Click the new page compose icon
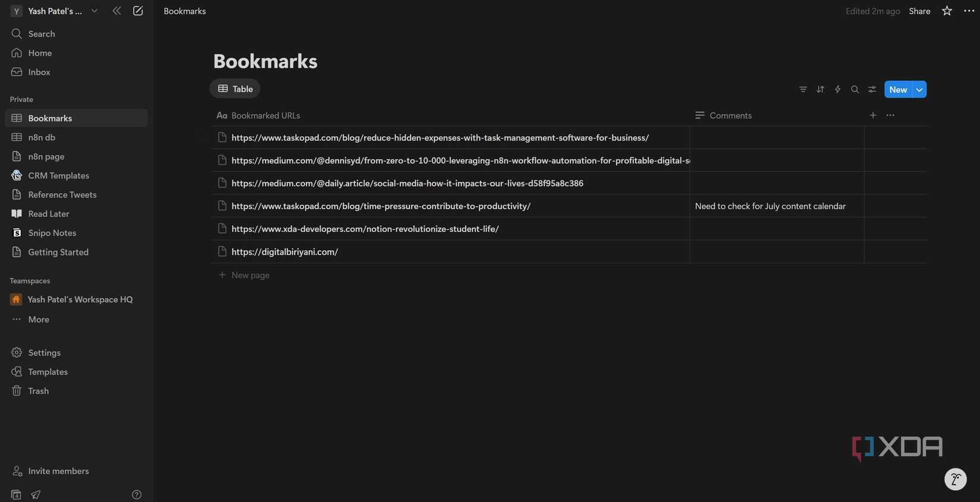980x502 pixels. (x=137, y=10)
